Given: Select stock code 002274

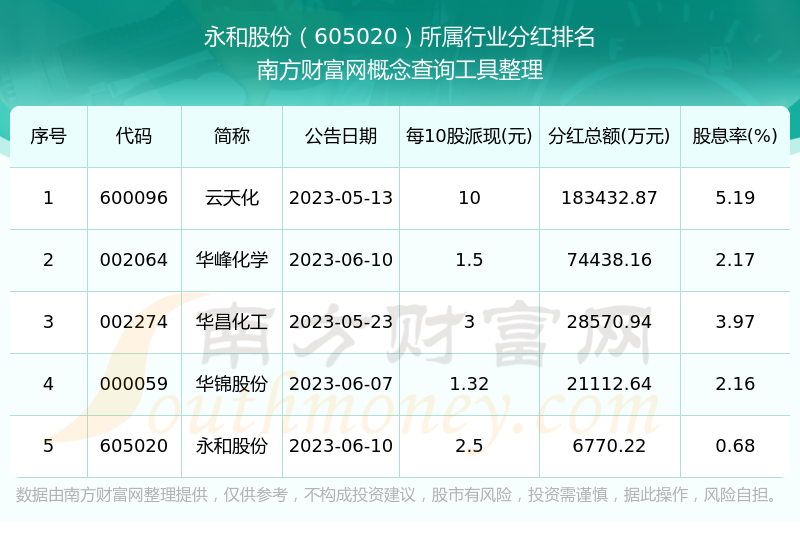Looking at the screenshot, I should pos(134,322).
